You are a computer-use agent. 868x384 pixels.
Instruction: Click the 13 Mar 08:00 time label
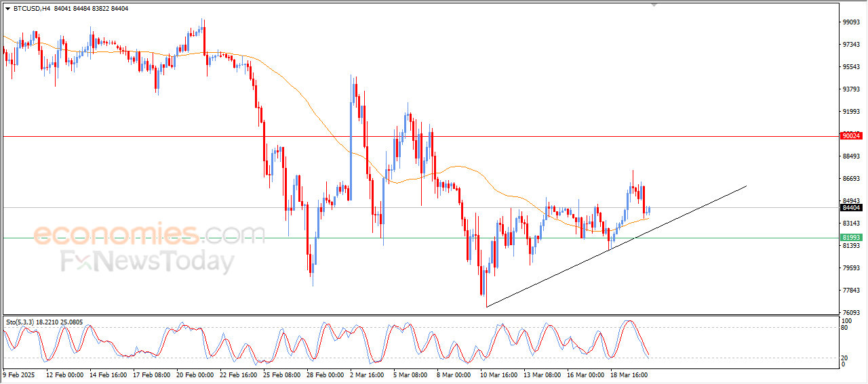(x=543, y=374)
